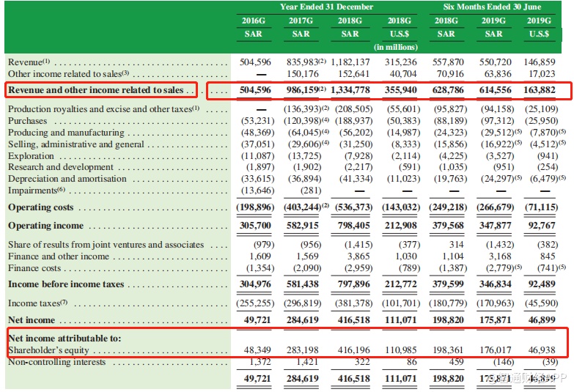The width and height of the screenshot is (574, 392).
Task: Select the 'Net income attributable to:' heading
Action: (x=65, y=339)
